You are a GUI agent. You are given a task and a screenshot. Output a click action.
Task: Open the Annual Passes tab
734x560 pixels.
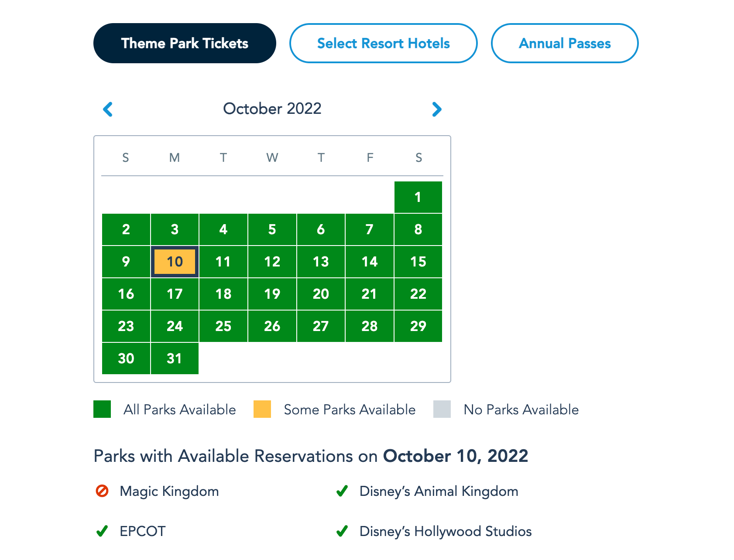[x=564, y=43]
